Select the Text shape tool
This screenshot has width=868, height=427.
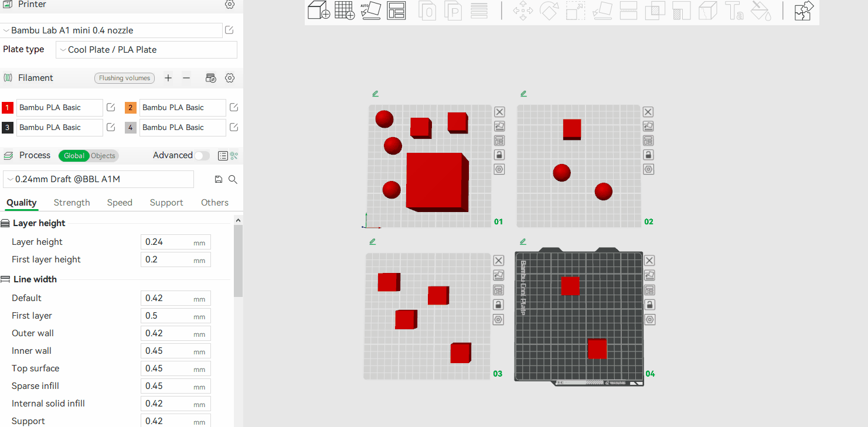point(734,11)
